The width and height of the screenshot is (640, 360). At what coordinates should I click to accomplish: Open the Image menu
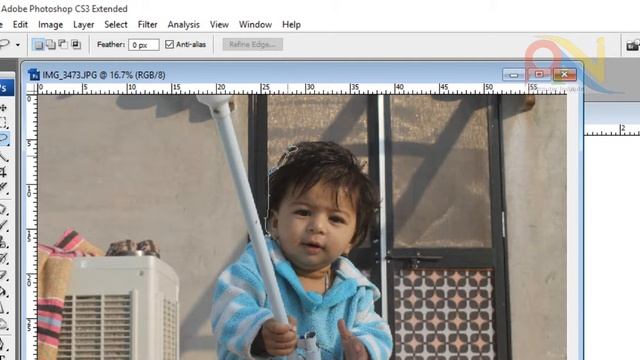[x=51, y=24]
